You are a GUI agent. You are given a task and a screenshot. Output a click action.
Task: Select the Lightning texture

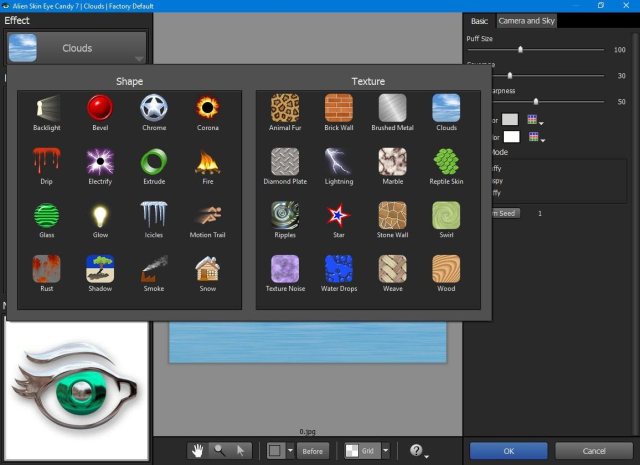[339, 162]
